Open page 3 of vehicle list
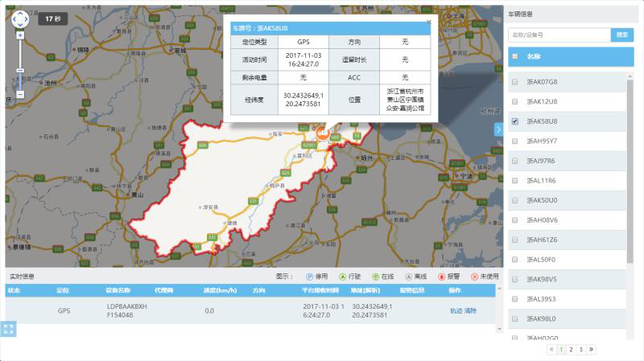Screen dimensions: 644x361 (x=581, y=350)
